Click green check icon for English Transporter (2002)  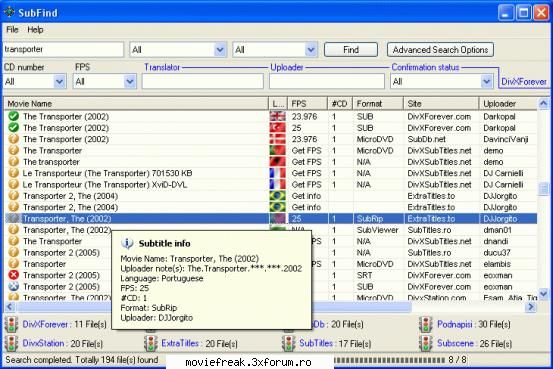pos(13,116)
